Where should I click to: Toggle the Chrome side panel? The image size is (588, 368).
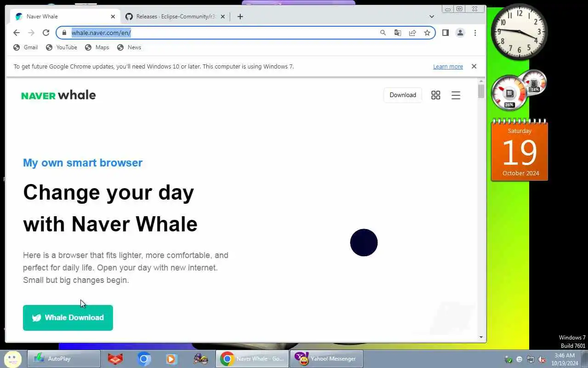tap(445, 33)
